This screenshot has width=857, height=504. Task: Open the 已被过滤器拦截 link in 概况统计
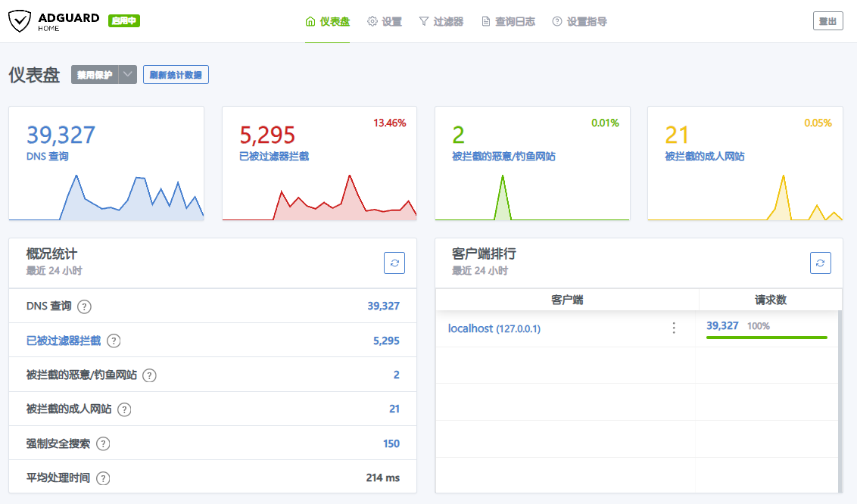tap(64, 341)
